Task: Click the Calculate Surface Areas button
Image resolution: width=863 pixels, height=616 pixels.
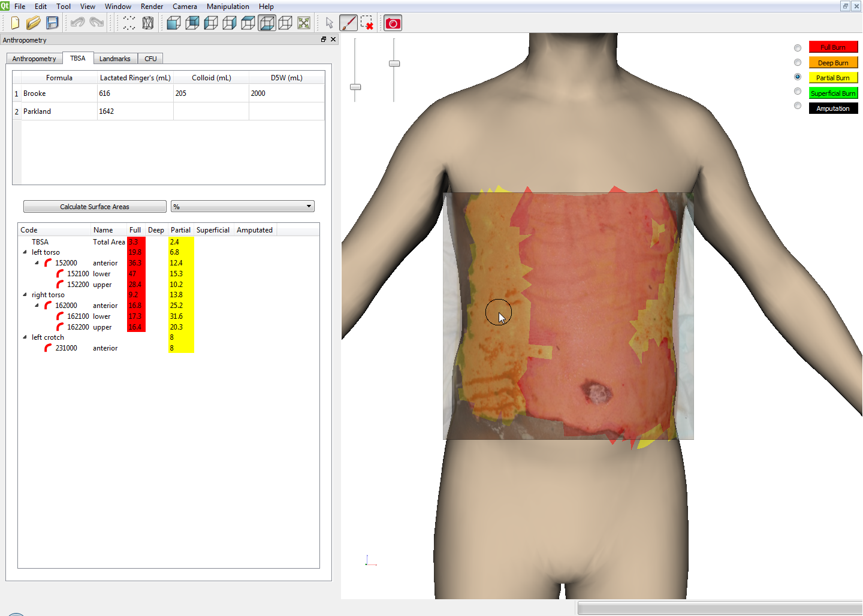Action: click(x=95, y=207)
